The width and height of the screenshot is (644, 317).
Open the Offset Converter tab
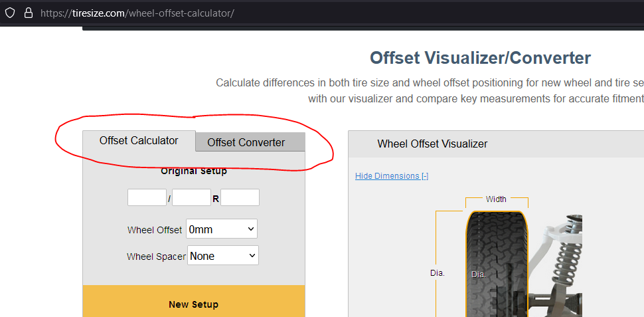pos(246,142)
